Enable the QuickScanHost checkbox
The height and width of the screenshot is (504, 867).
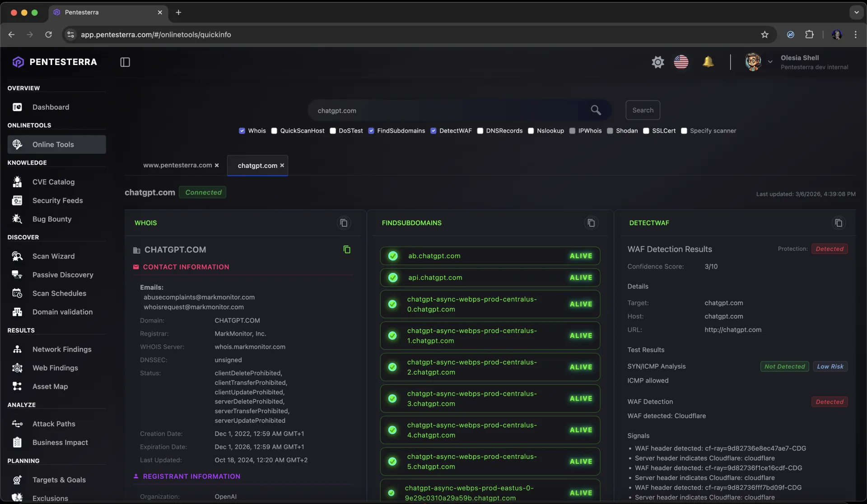(x=274, y=131)
